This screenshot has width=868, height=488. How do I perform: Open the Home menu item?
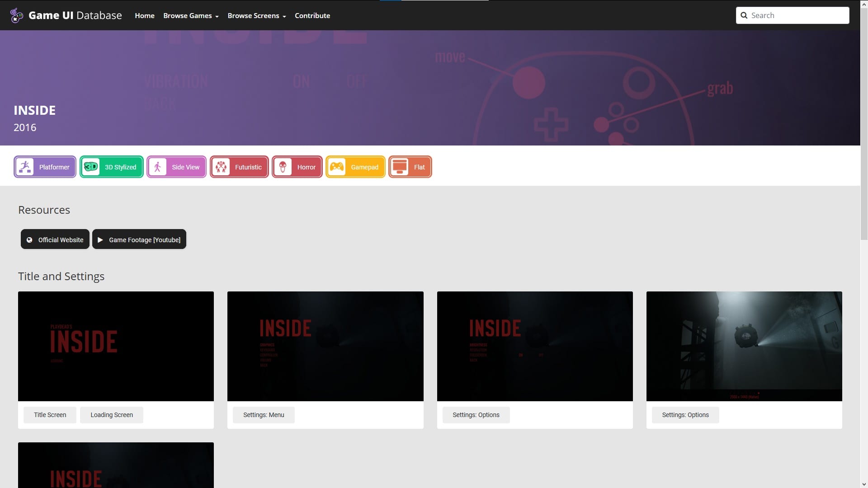145,15
